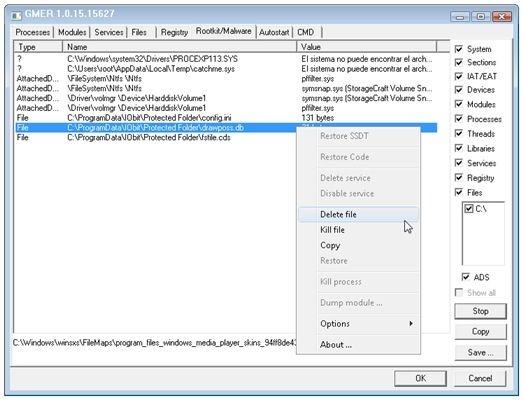The height and width of the screenshot is (400, 523).
Task: Expand the Options submenu
Action: pyautogui.click(x=358, y=324)
